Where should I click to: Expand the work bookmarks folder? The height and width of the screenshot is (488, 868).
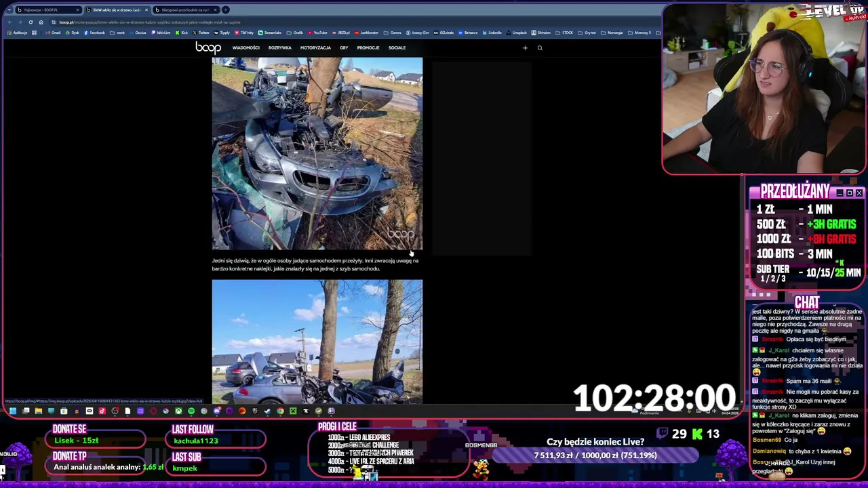pos(117,33)
